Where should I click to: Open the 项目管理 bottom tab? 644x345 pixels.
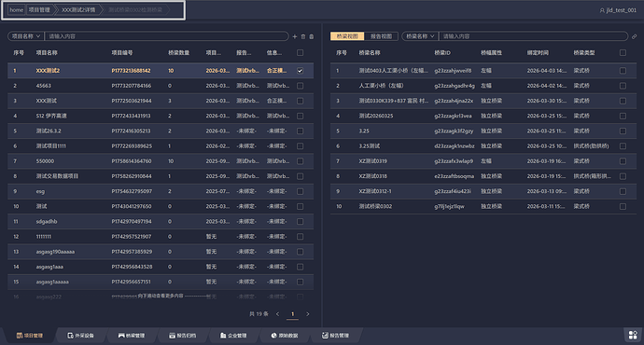tap(30, 336)
